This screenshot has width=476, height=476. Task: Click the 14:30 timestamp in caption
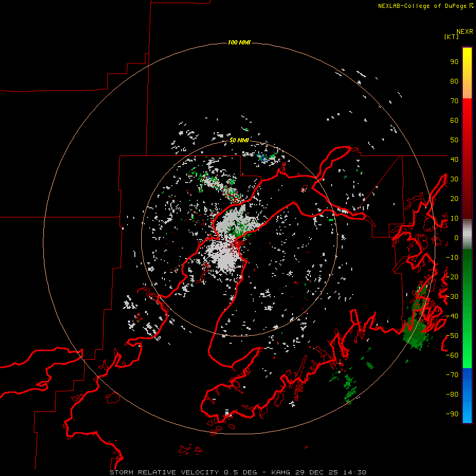point(355,472)
